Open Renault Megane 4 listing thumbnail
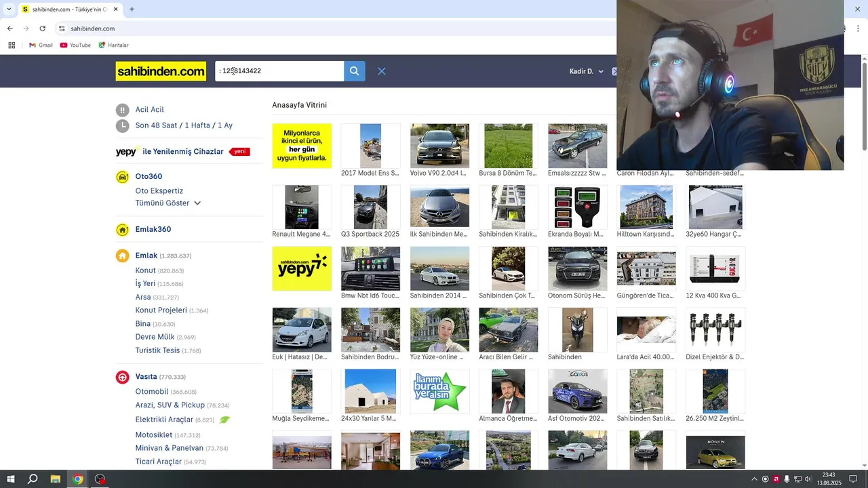This screenshot has width=868, height=488. coord(302,207)
